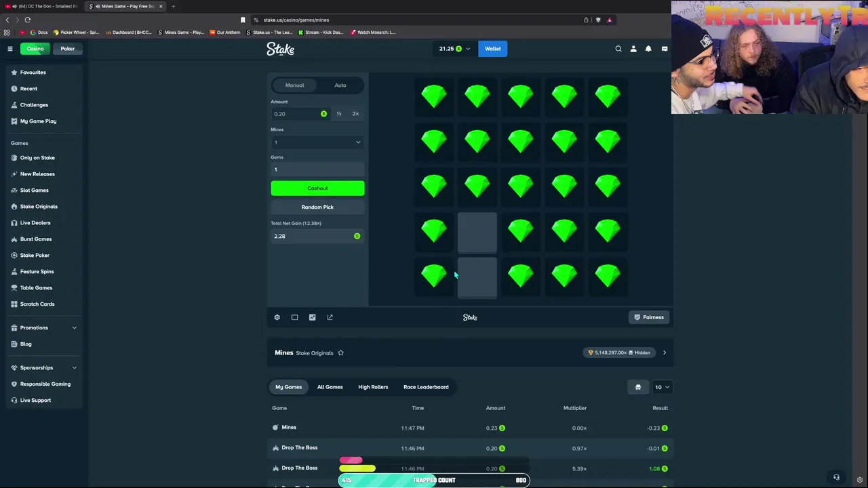Open Challenges in the sidebar
Image resolution: width=868 pixels, height=488 pixels.
tap(43, 105)
